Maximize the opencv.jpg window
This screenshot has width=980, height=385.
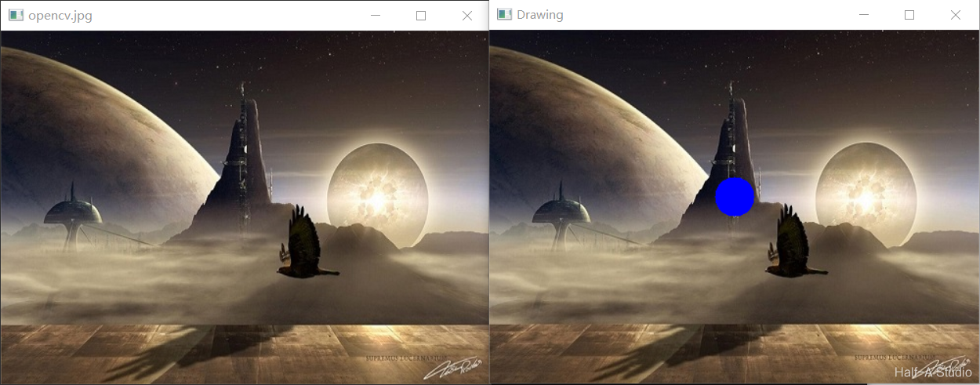(x=421, y=16)
